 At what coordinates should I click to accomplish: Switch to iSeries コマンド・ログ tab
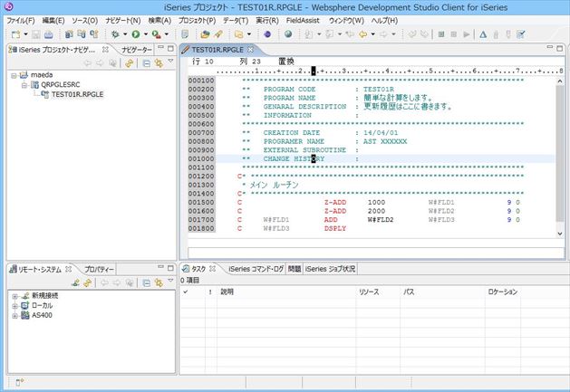(x=256, y=269)
